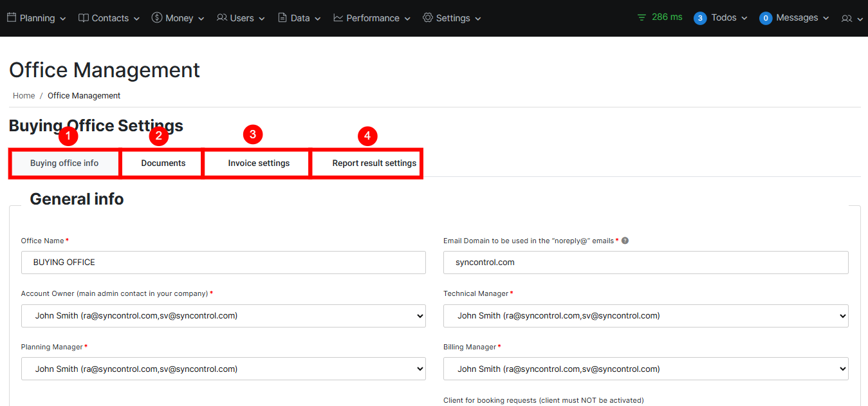Click the blue Todos count badge
The image size is (868, 406).
pos(700,18)
